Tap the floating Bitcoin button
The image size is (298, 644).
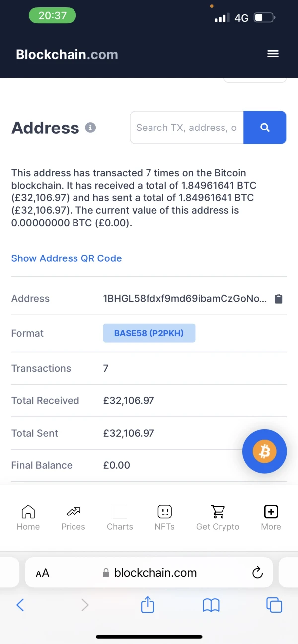pos(264,451)
